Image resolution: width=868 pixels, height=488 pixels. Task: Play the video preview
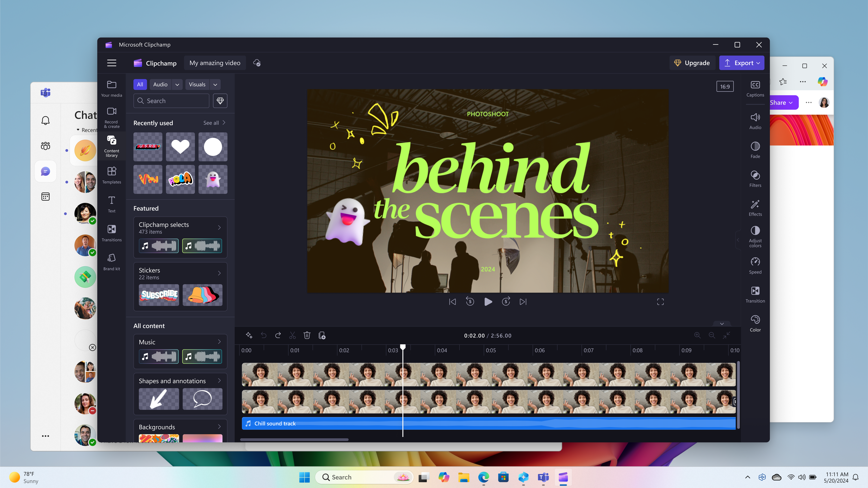click(x=488, y=302)
